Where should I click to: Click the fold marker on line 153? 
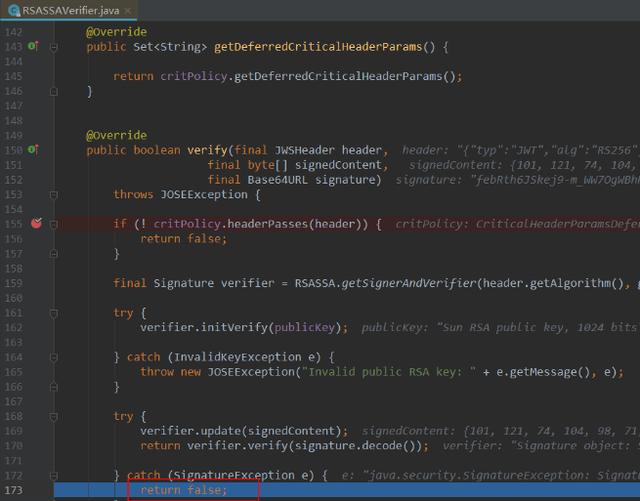[x=55, y=195]
